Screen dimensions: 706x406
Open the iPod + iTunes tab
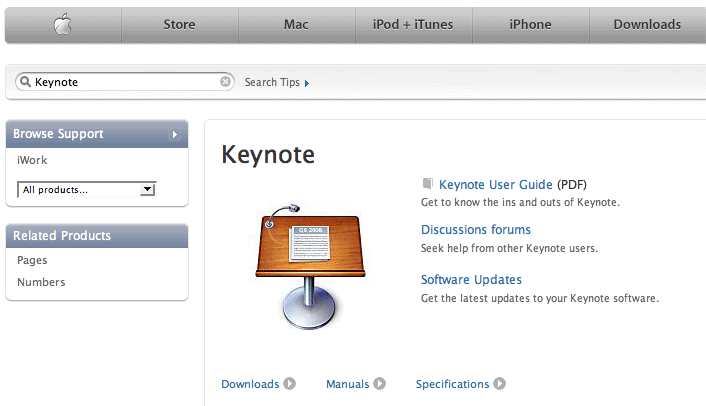413,25
